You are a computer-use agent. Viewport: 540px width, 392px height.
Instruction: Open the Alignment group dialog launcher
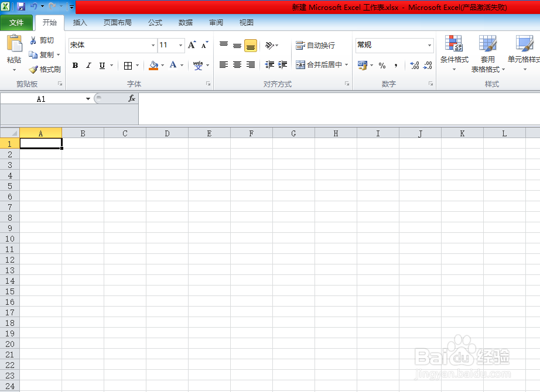(x=347, y=84)
